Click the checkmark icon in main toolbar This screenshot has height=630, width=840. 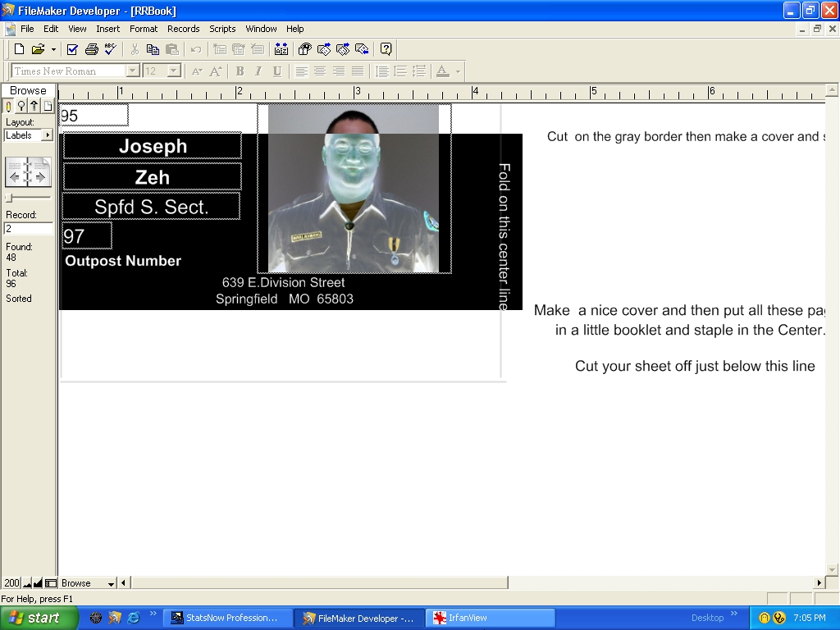72,49
